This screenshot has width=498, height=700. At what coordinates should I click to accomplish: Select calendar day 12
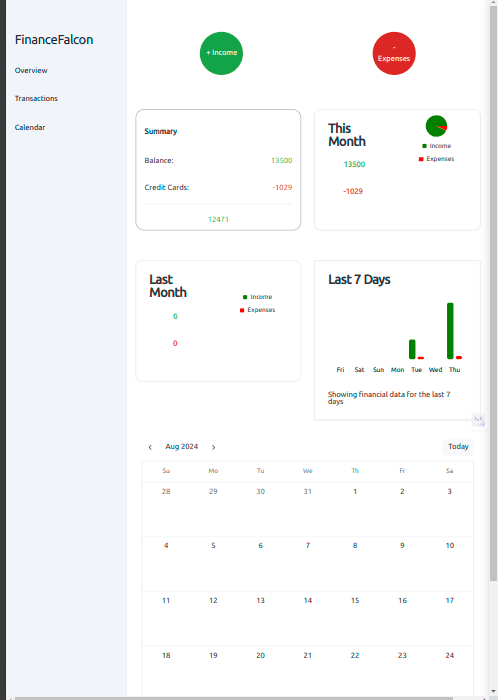(213, 600)
